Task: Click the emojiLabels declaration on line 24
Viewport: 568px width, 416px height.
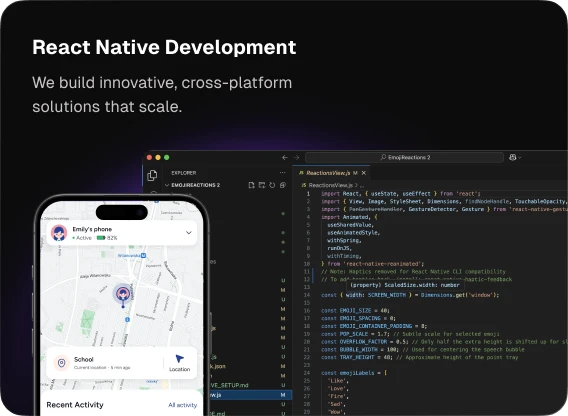Action: 356,373
